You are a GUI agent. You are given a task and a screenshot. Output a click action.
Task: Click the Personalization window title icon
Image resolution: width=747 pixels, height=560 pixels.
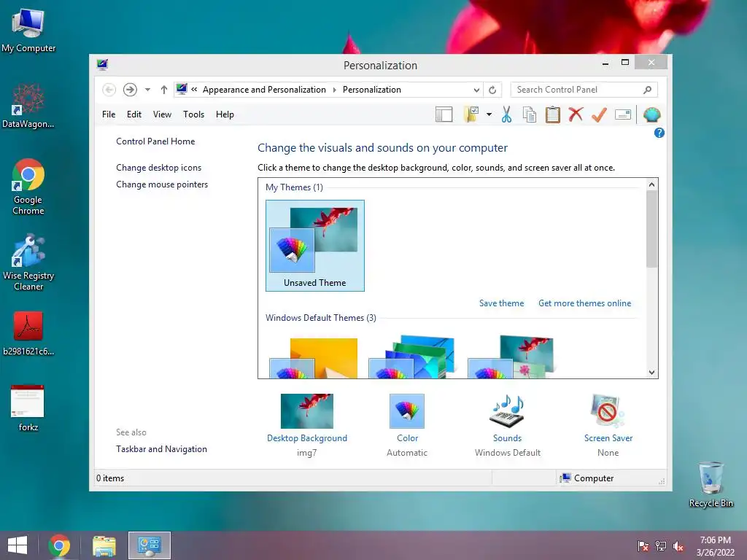click(102, 64)
